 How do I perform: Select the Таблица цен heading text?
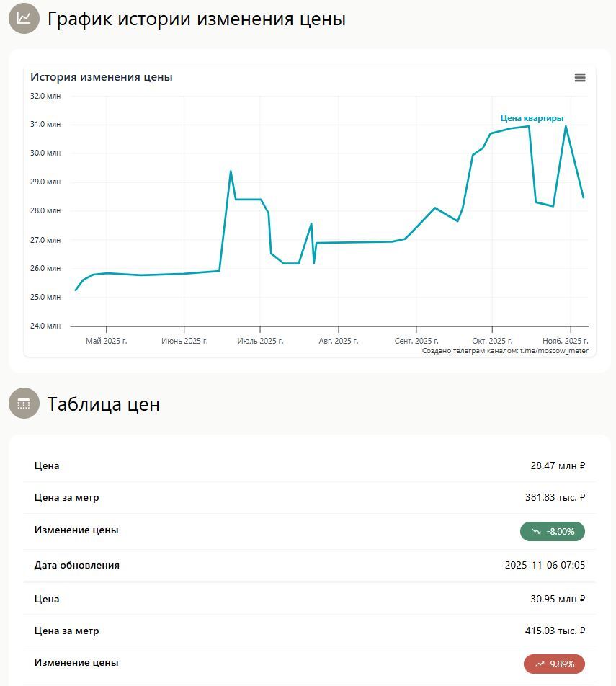pos(103,404)
